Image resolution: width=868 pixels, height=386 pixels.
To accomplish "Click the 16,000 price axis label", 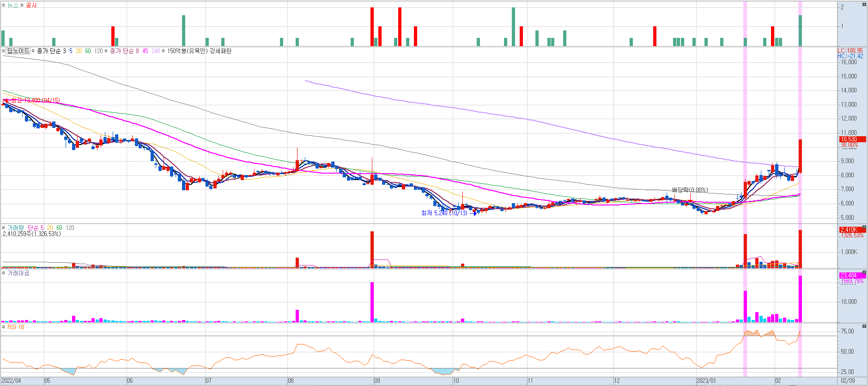I will 849,62.
